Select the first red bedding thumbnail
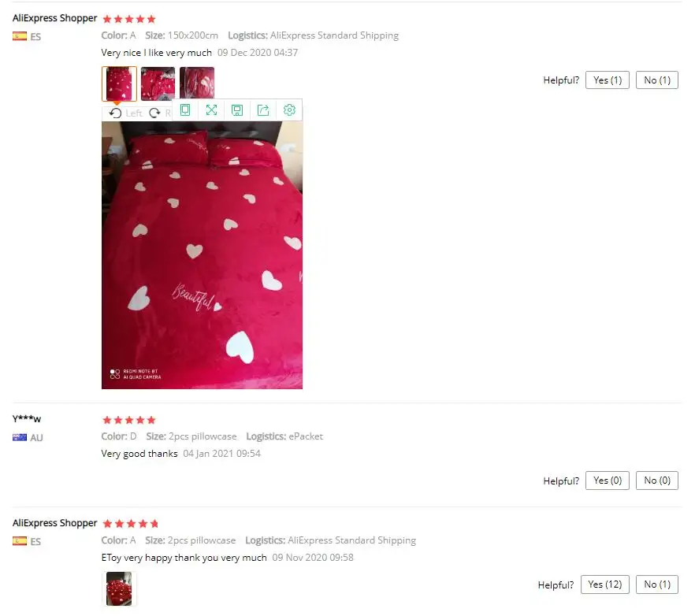The height and width of the screenshot is (616, 695). click(x=119, y=83)
